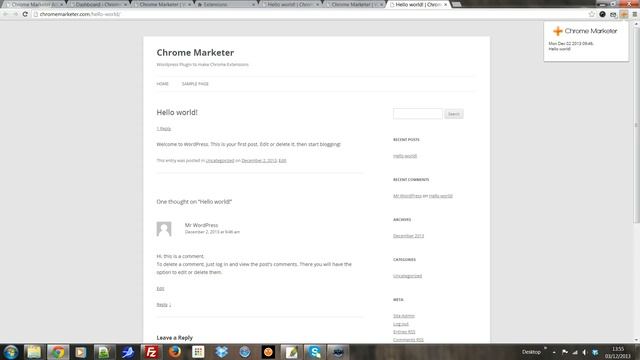Click the volume speaker icon in system tray
640x360 pixels.
[x=585, y=352]
